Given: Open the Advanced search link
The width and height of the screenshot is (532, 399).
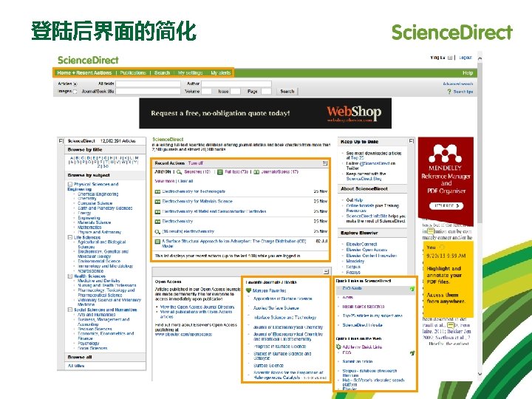Looking at the screenshot, I should tap(457, 83).
